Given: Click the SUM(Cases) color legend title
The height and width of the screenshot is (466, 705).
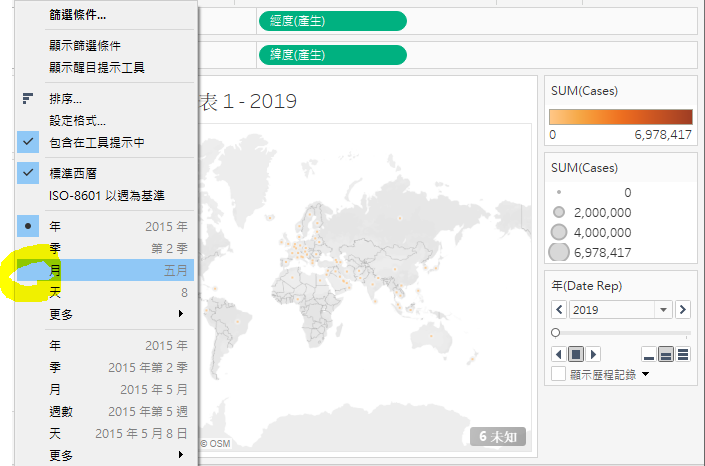Looking at the screenshot, I should 585,91.
